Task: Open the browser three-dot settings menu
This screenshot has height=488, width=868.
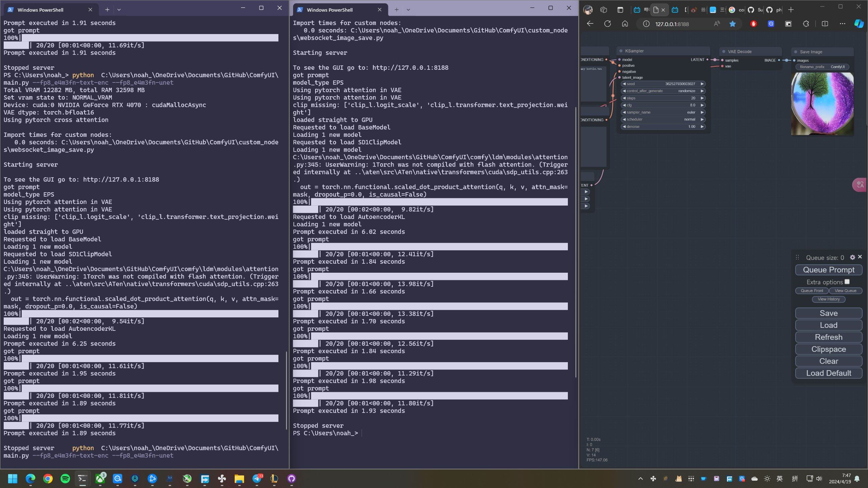Action: click(842, 24)
